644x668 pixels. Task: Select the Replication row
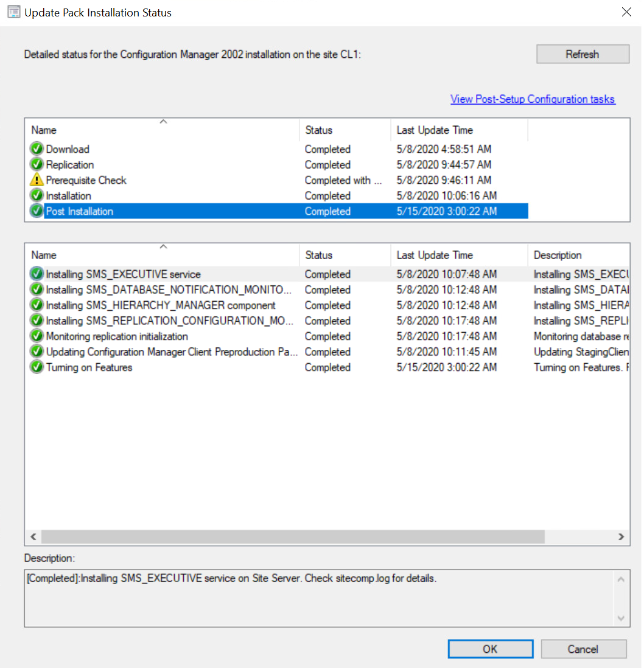click(x=279, y=164)
